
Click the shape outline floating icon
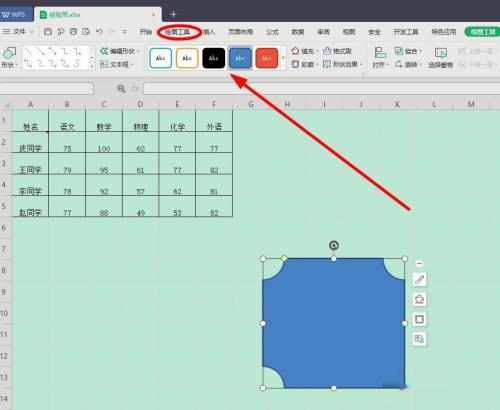click(419, 319)
